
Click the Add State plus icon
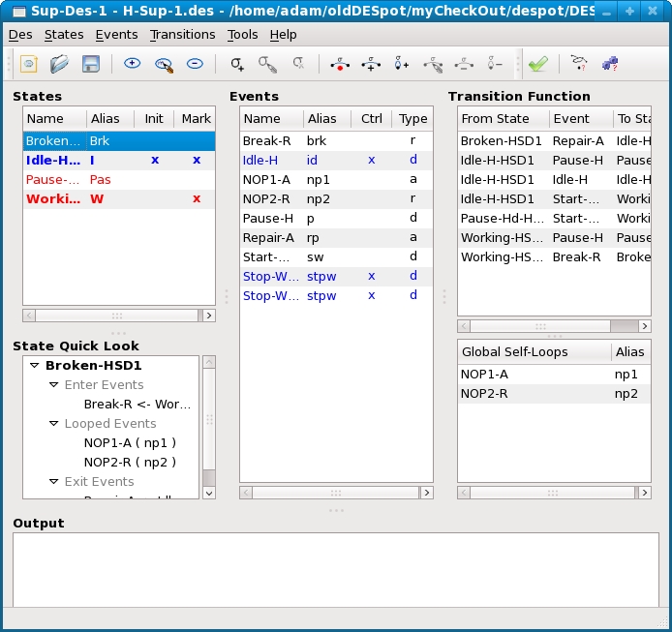tap(133, 64)
